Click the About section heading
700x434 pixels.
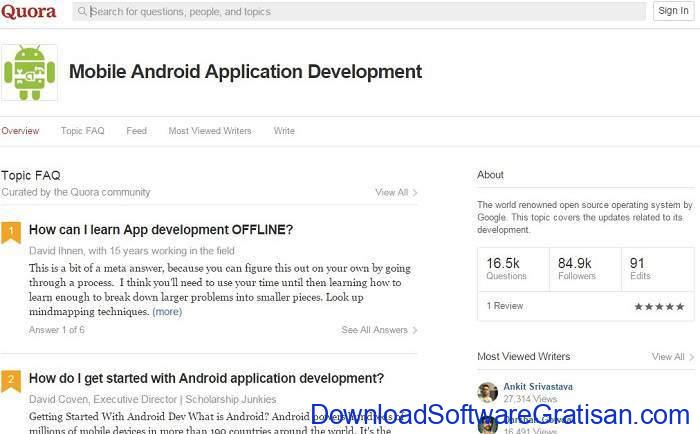pos(490,175)
